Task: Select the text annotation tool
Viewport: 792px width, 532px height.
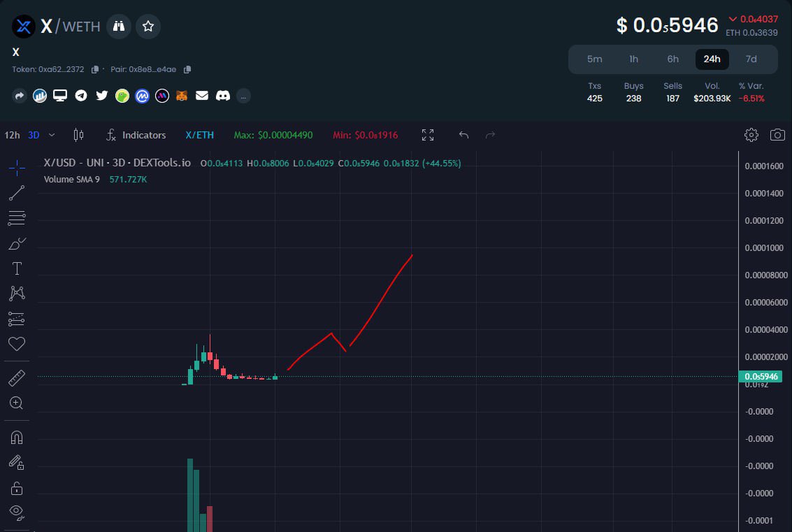Action: click(17, 268)
